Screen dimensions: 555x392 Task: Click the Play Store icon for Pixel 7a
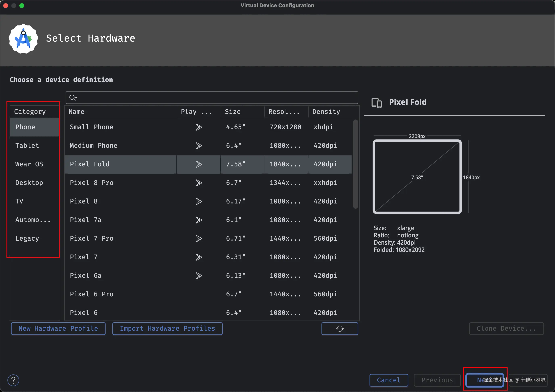[x=198, y=220]
